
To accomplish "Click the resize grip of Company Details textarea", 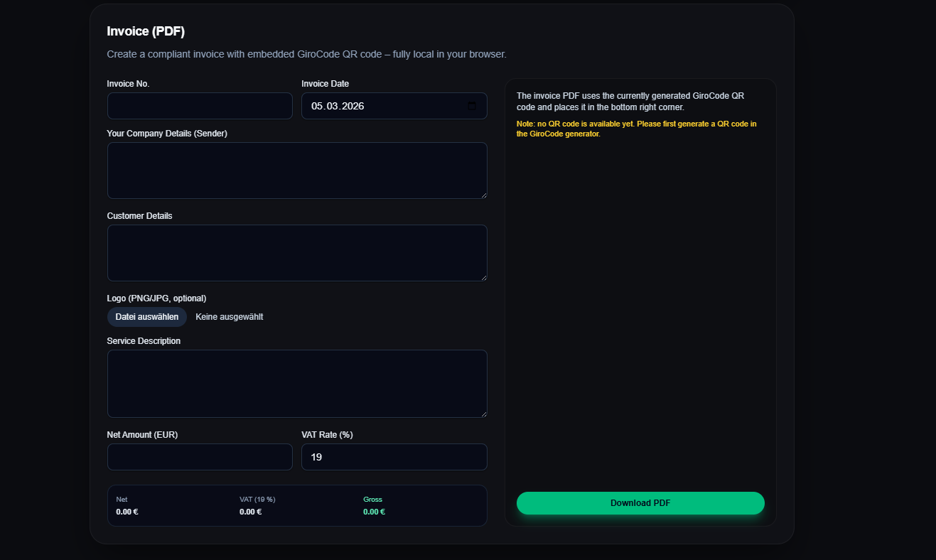I will pyautogui.click(x=484, y=194).
